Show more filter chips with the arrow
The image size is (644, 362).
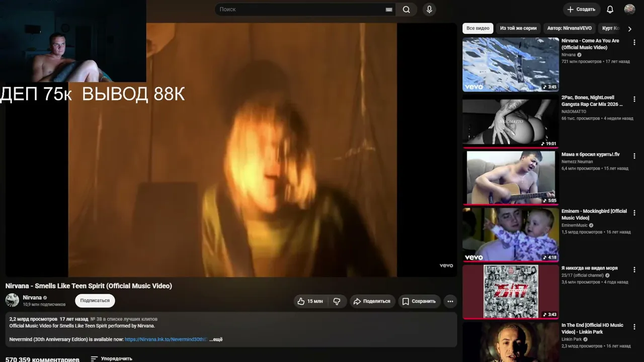(x=629, y=29)
